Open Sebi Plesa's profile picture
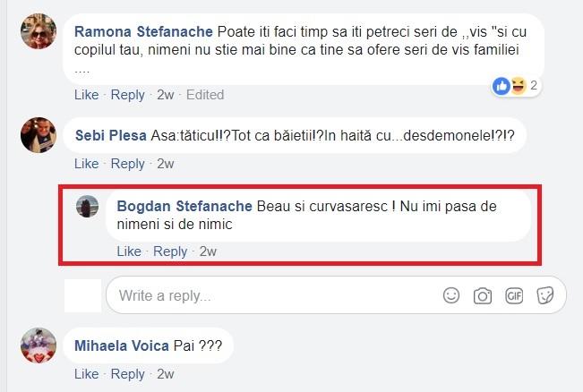 point(39,135)
